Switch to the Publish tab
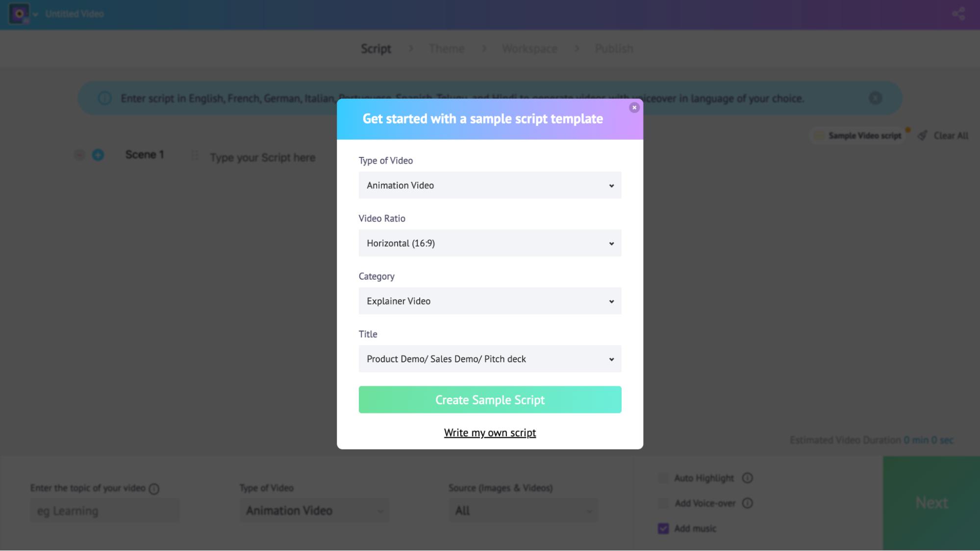This screenshot has height=551, width=980. click(613, 49)
